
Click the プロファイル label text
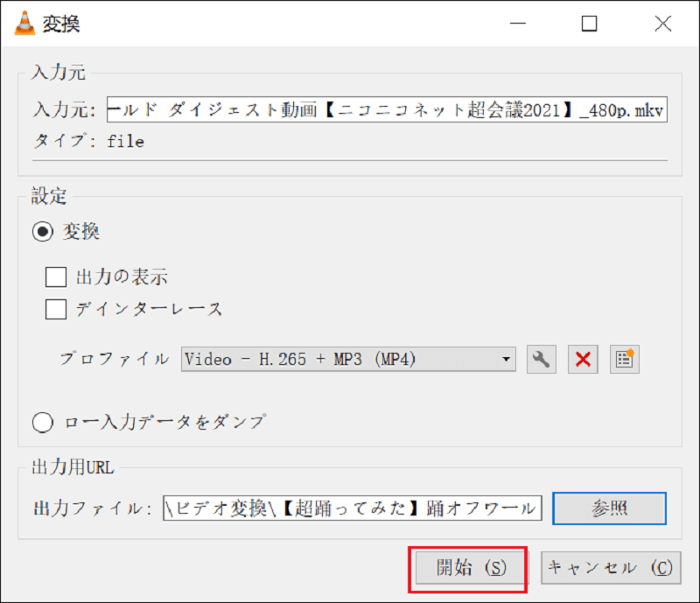pyautogui.click(x=115, y=359)
